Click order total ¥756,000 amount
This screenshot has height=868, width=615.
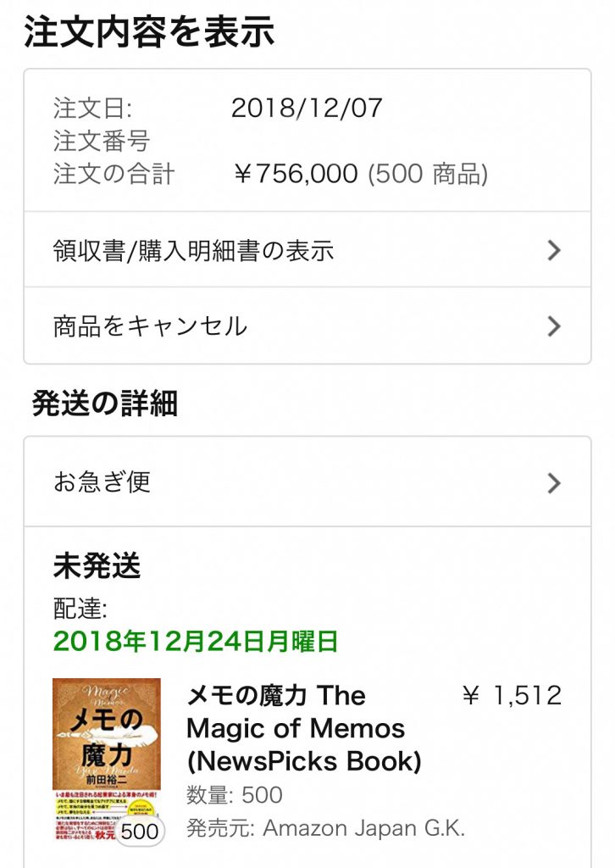point(295,174)
